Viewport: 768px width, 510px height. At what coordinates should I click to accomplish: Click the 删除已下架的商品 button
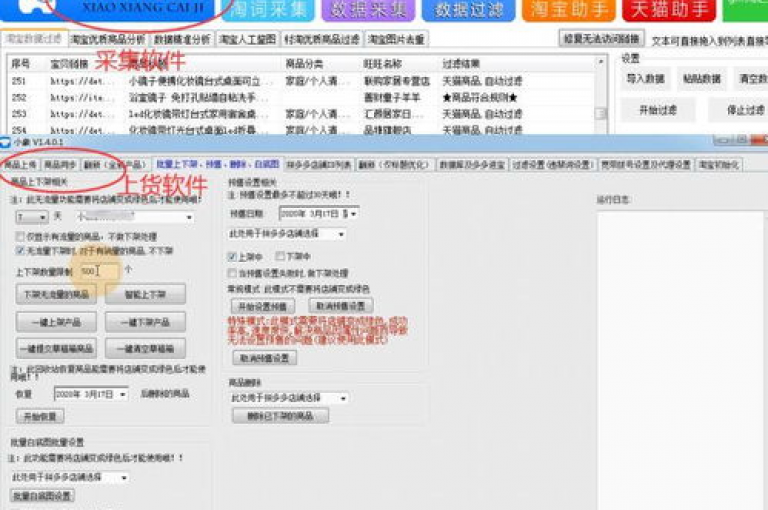[x=281, y=416]
